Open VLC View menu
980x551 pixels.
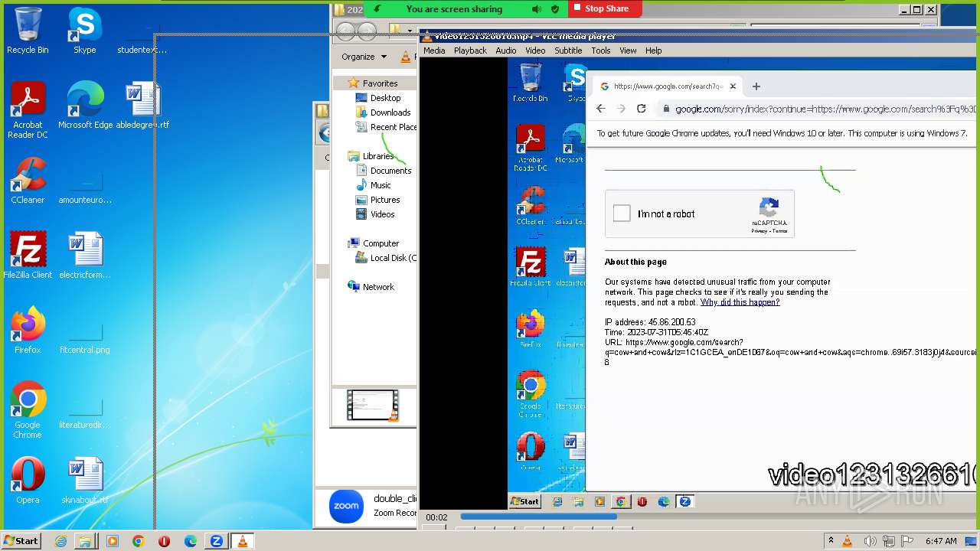pos(628,51)
